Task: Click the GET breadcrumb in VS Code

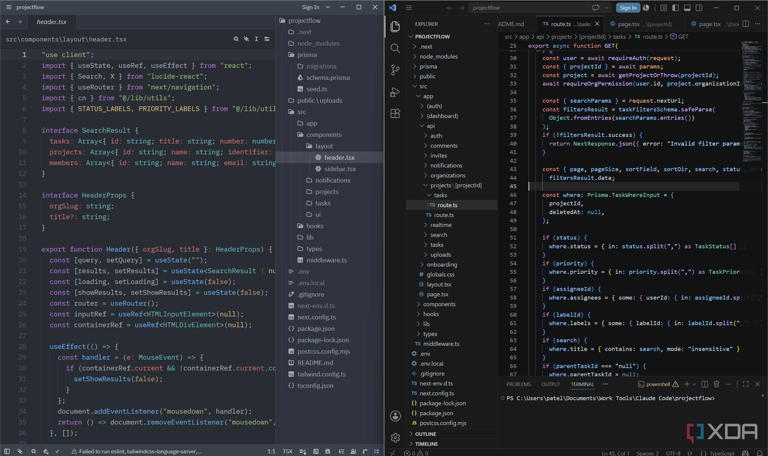Action: pos(679,37)
